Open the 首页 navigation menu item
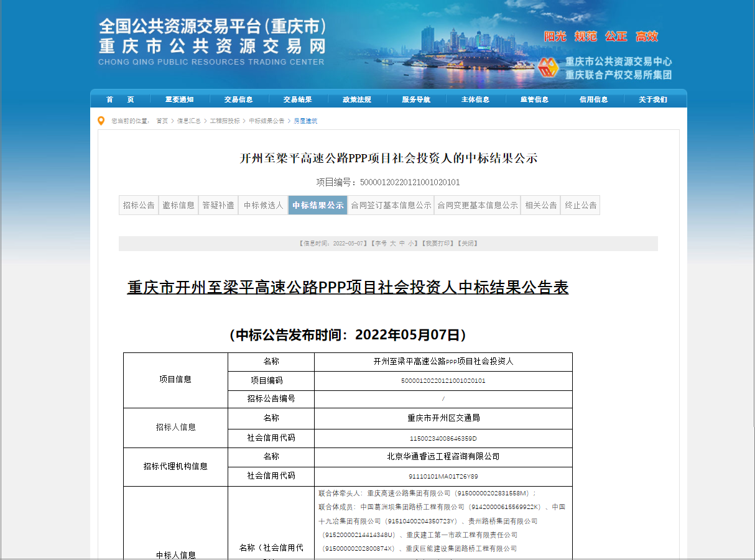The image size is (755, 560). [120, 99]
